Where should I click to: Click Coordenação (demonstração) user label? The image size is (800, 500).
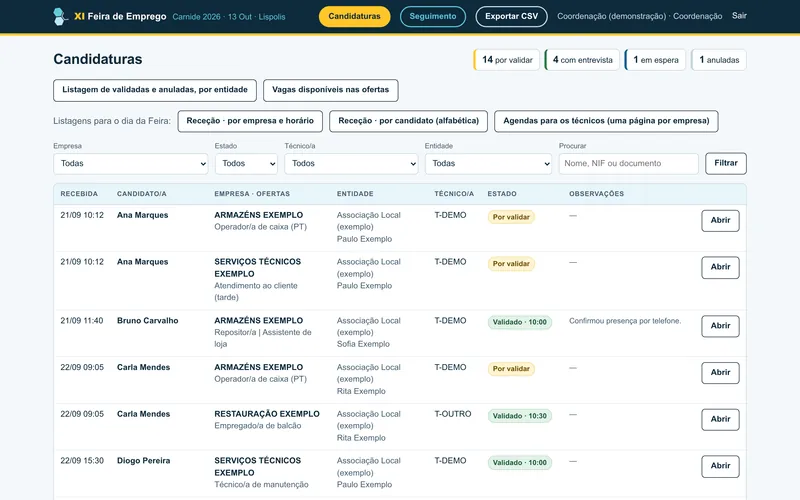pyautogui.click(x=611, y=16)
